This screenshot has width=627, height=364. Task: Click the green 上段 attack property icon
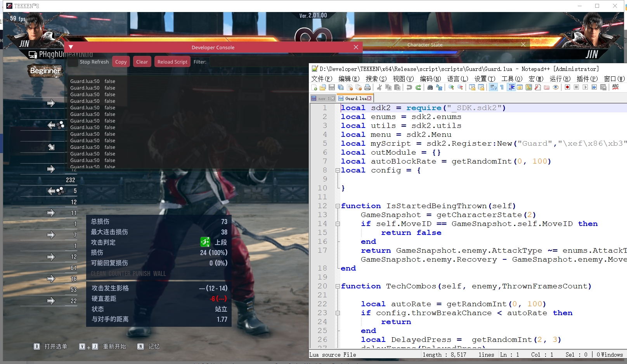[205, 242]
